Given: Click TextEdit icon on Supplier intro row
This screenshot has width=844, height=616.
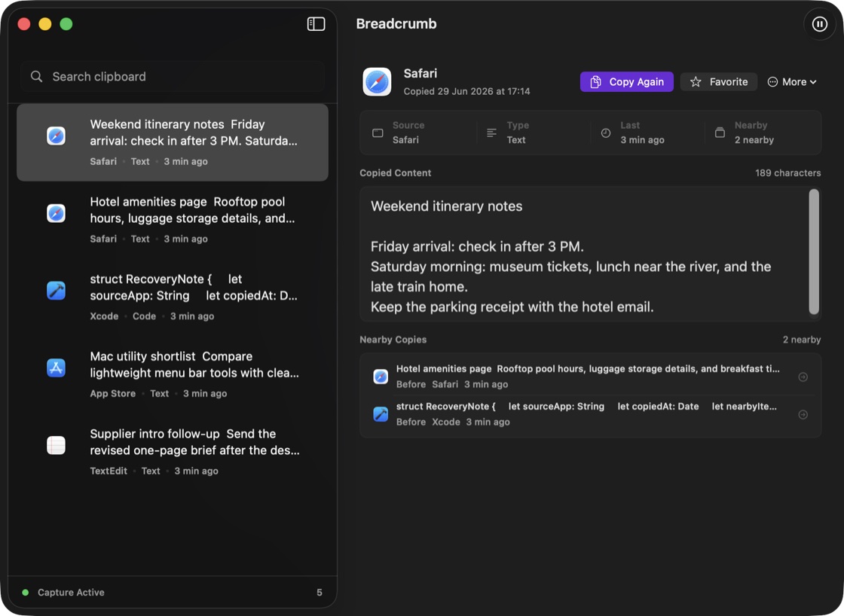Looking at the screenshot, I should tap(56, 446).
